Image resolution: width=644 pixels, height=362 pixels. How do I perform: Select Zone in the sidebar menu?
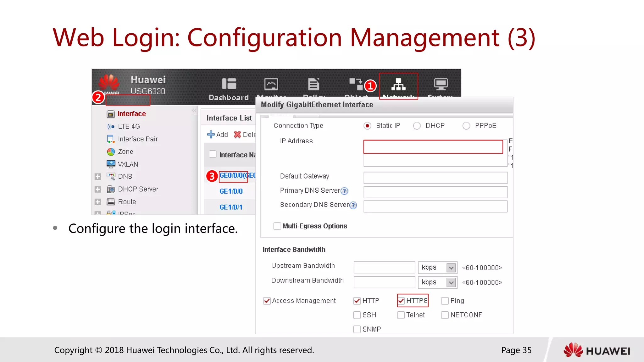coord(125,151)
